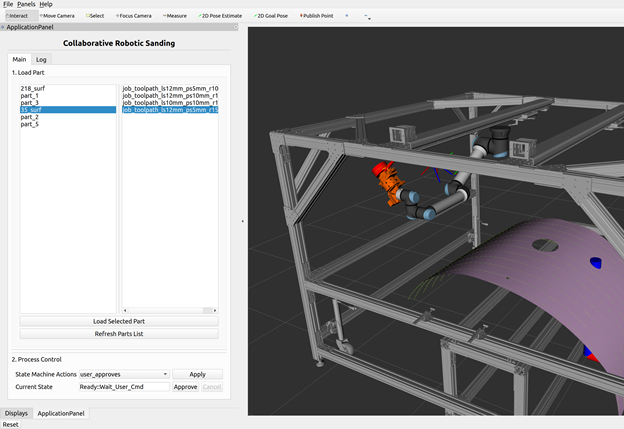
Task: Activate the Move Camera tool
Action: pyautogui.click(x=57, y=16)
